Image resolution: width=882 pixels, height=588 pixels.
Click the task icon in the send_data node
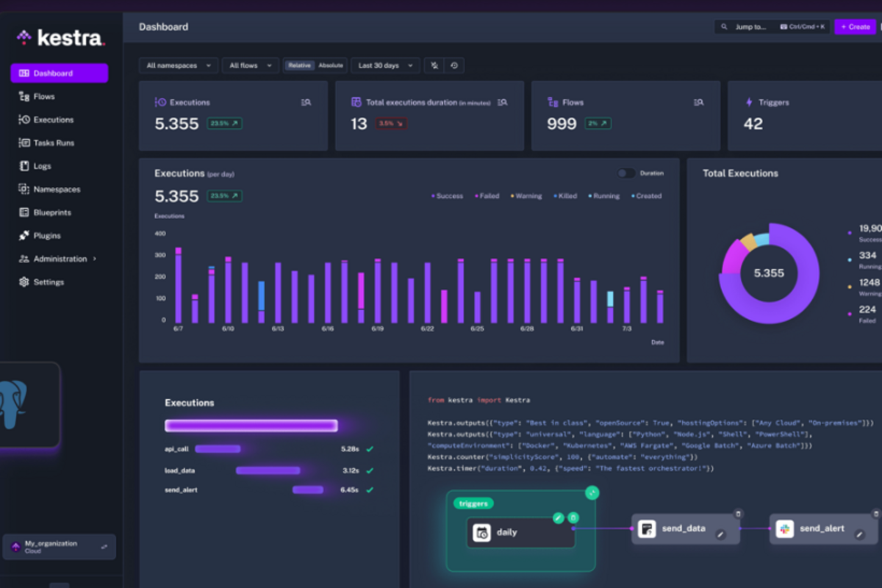coord(647,528)
